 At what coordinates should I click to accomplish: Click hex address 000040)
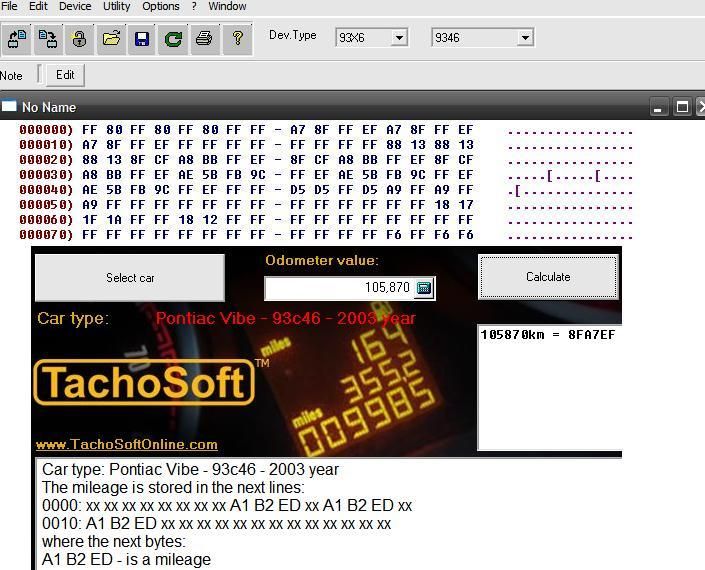[x=46, y=190]
